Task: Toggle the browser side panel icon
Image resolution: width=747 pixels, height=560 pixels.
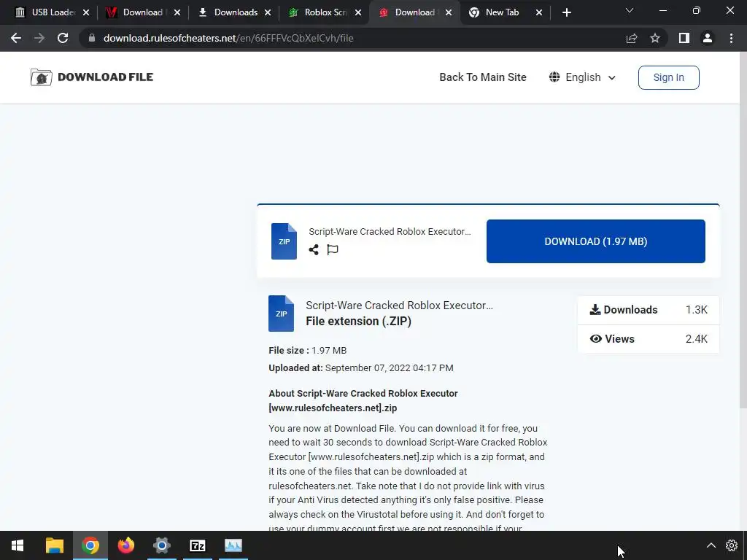Action: [684, 38]
